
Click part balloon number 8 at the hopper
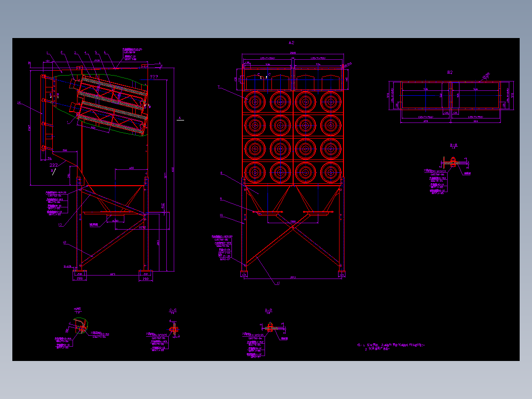tap(221, 173)
